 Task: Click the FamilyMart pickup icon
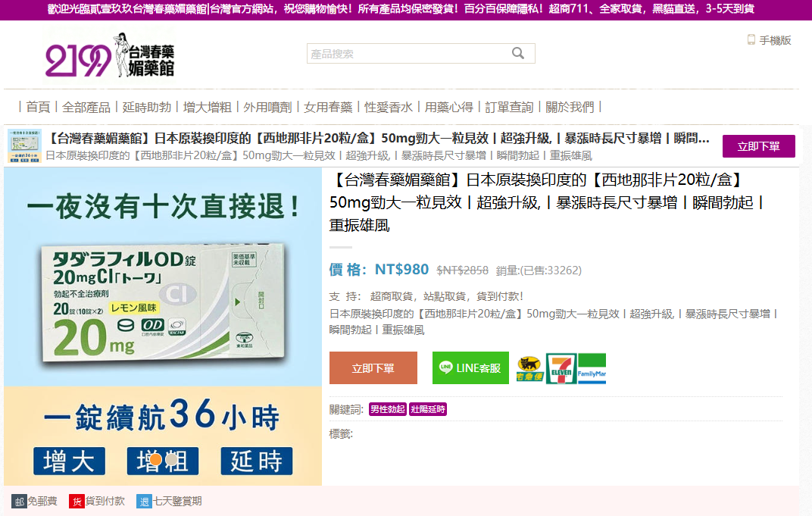pos(592,369)
